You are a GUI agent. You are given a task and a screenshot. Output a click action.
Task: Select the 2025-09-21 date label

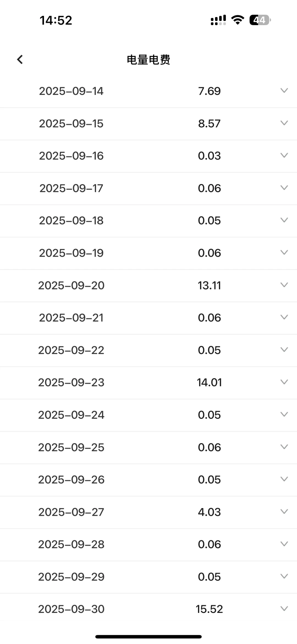71,318
